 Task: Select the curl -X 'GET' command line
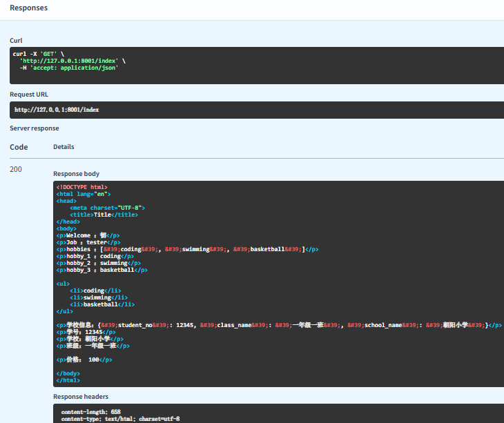(x=39, y=54)
